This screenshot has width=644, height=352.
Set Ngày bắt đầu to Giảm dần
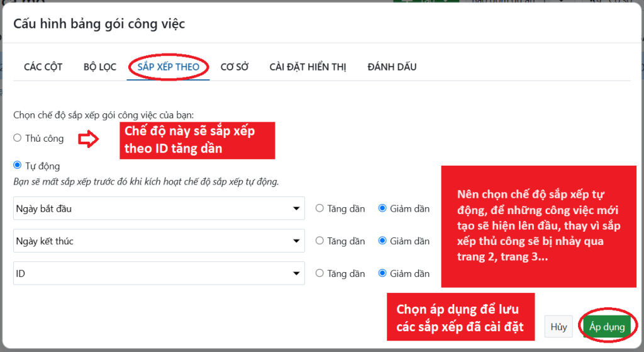[x=382, y=208]
